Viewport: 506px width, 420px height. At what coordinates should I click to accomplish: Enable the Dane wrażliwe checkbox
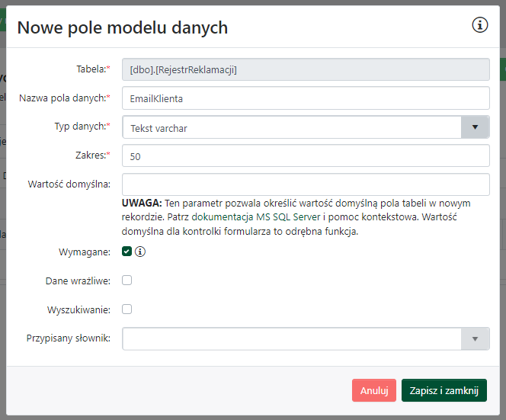click(x=127, y=281)
